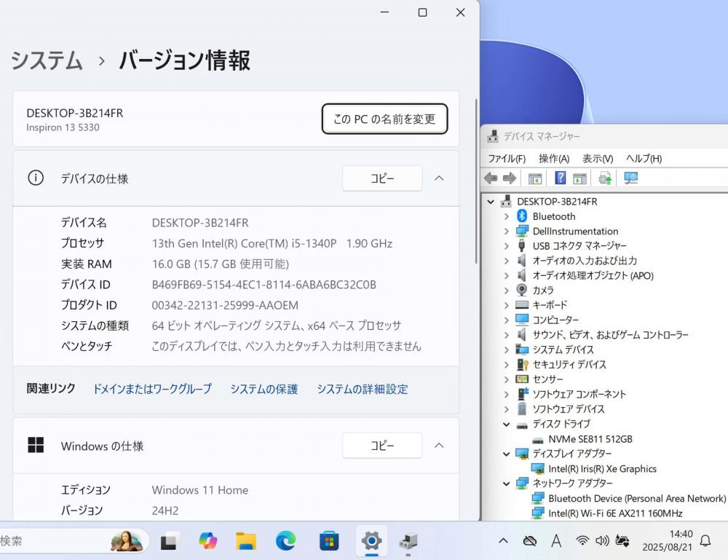Expand the DellInstrumentation tree node arrow
Viewport: 728px width, 560px height.
[x=507, y=232]
